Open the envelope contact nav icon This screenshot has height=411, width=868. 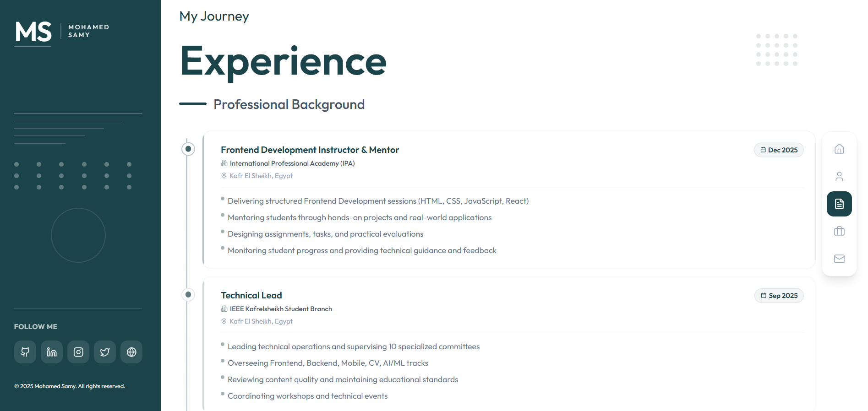pos(839,259)
